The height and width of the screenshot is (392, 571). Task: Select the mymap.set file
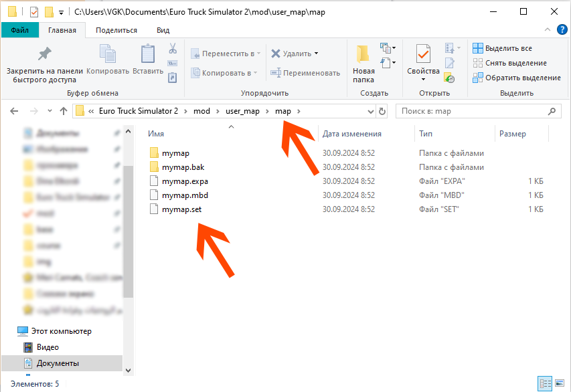pyautogui.click(x=181, y=209)
